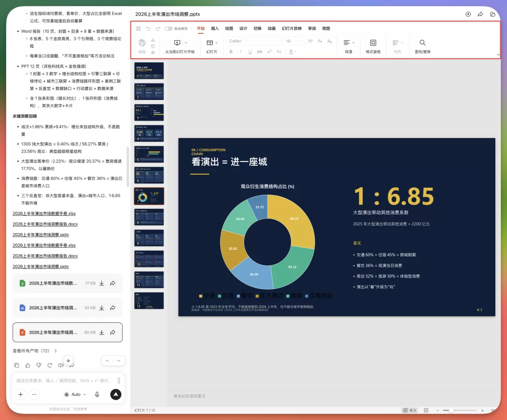Toggle the AutoSave switch
Image resolution: width=507 pixels, height=420 pixels.
169,29
